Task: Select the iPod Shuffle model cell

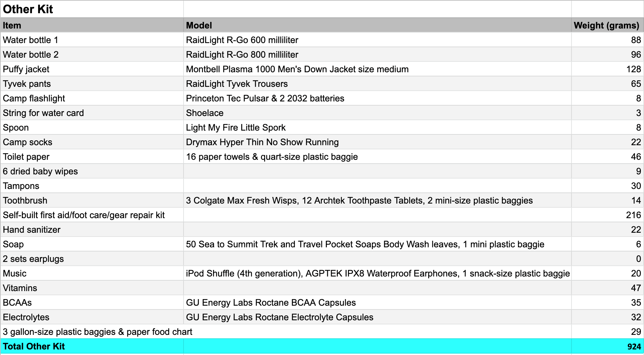Action: 377,273
